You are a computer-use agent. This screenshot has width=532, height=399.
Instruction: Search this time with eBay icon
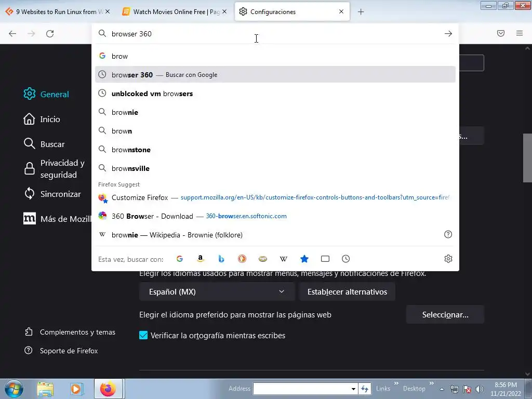(262, 259)
